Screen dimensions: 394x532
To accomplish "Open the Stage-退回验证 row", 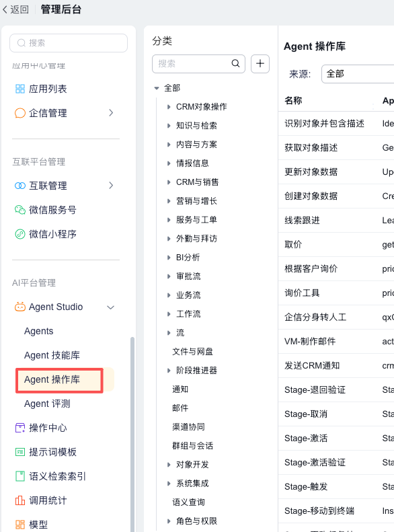I will point(336,390).
